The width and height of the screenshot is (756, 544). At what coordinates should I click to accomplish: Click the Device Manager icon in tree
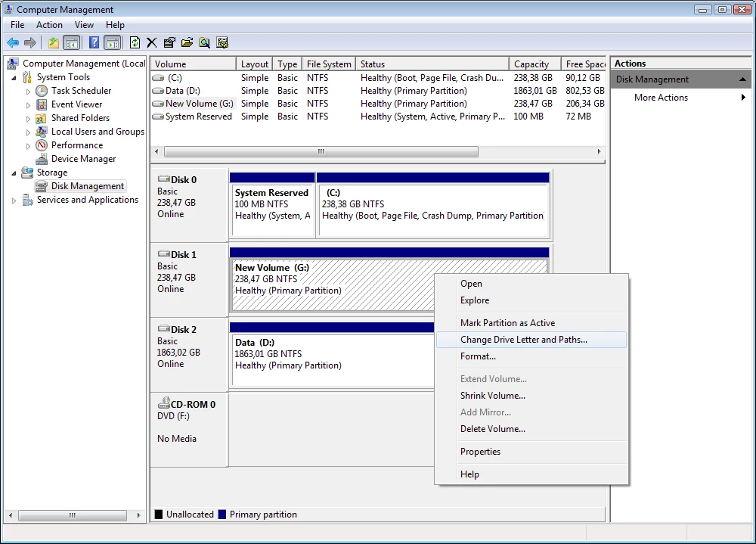click(42, 159)
